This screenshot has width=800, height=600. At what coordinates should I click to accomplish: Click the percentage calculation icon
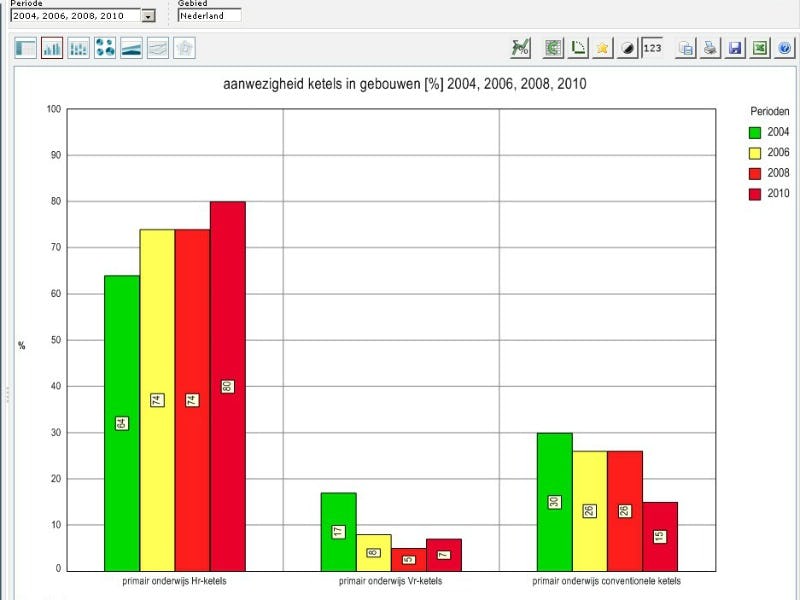519,48
